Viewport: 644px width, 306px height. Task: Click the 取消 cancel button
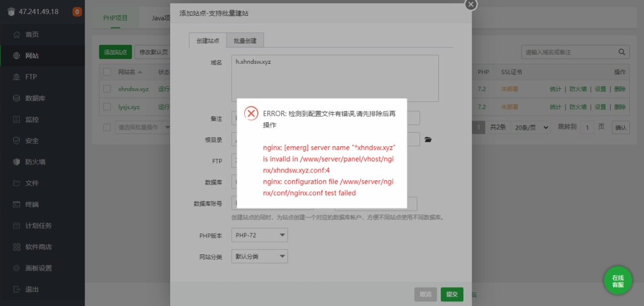(425, 295)
